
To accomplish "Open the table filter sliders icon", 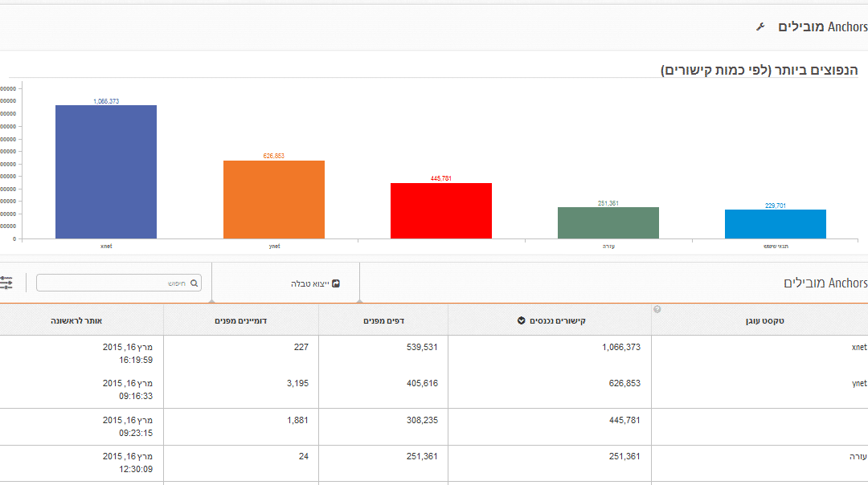I will click(6, 283).
